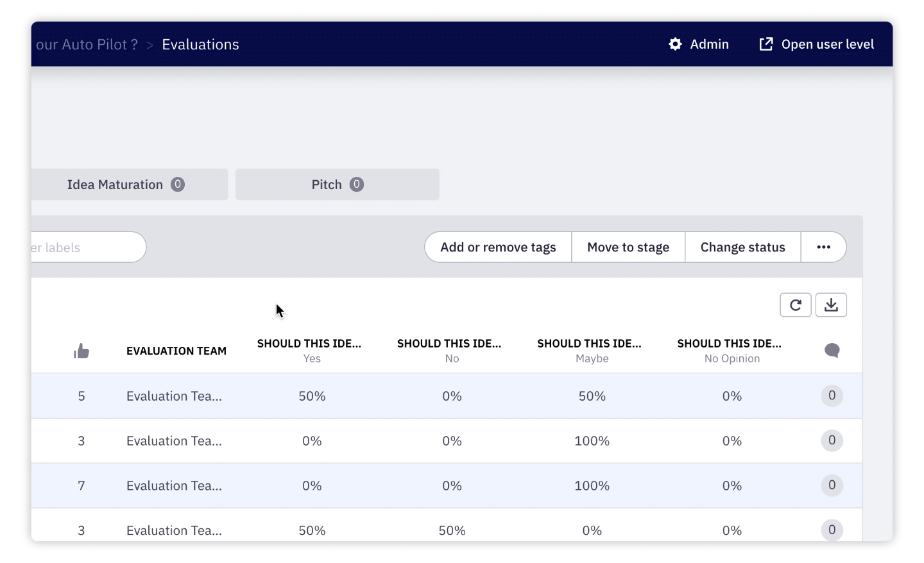The image size is (924, 563).
Task: Open the three-dots more actions menu
Action: [x=823, y=248]
